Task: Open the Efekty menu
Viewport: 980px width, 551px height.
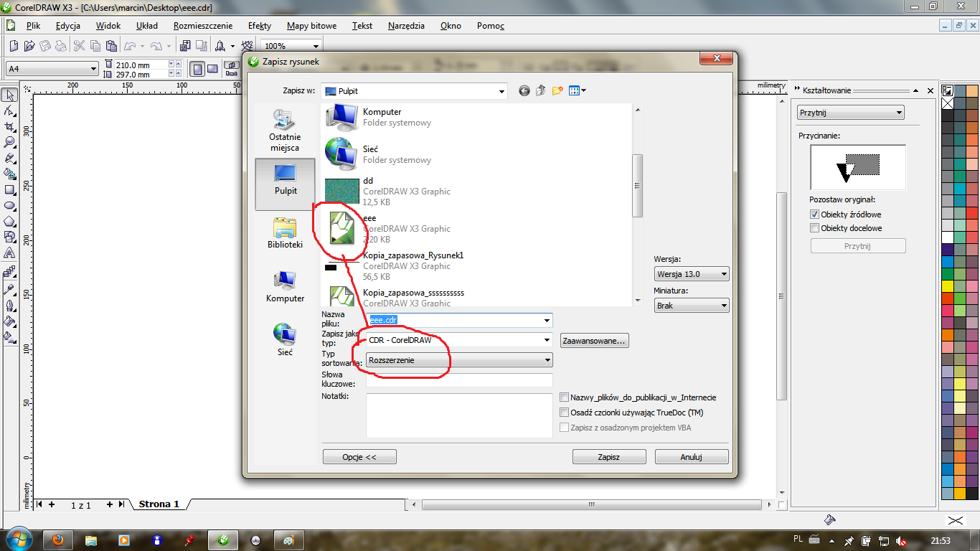Action: [260, 26]
